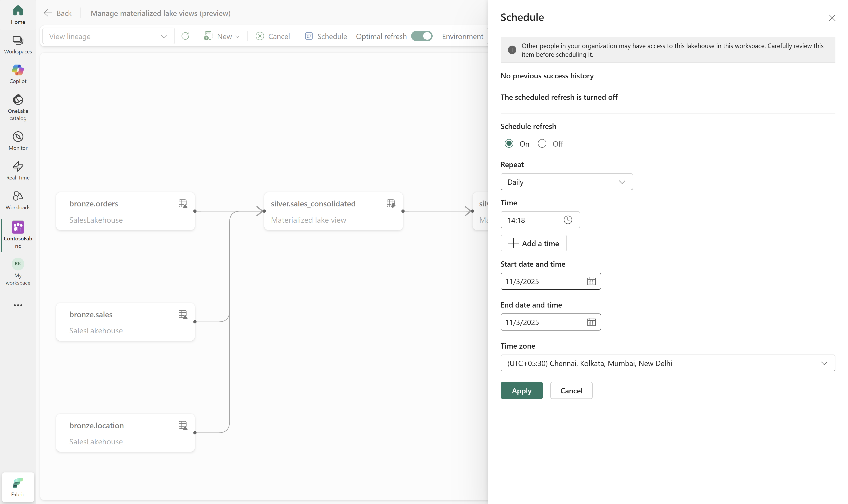Viewport: 848px width, 504px height.
Task: Select the silver.sales_consolidated lineage node
Action: pos(333,211)
